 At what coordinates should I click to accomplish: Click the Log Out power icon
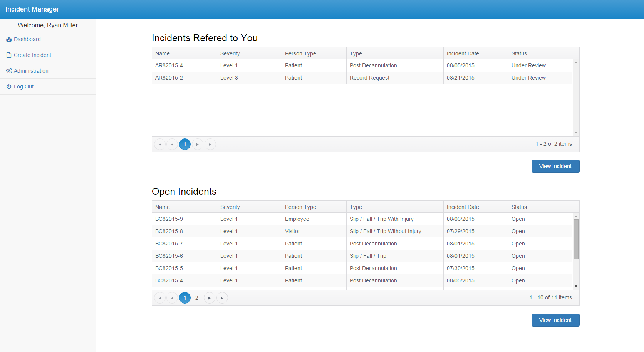tap(9, 87)
